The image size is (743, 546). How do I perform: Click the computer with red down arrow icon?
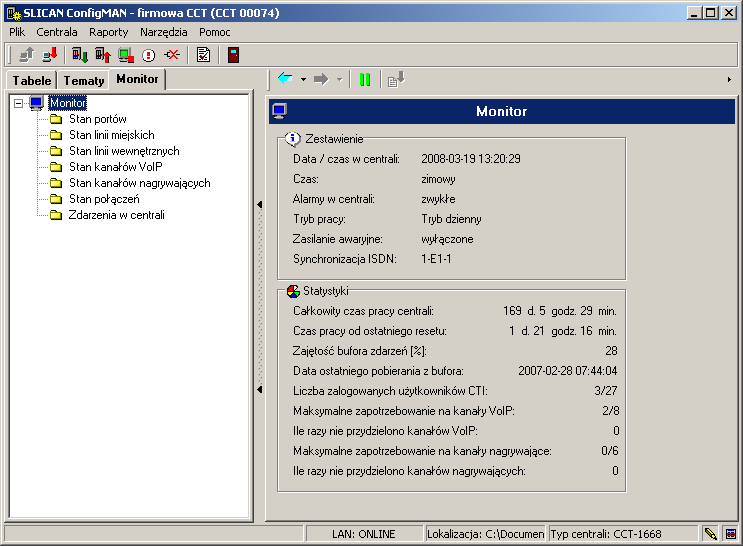coord(50,55)
